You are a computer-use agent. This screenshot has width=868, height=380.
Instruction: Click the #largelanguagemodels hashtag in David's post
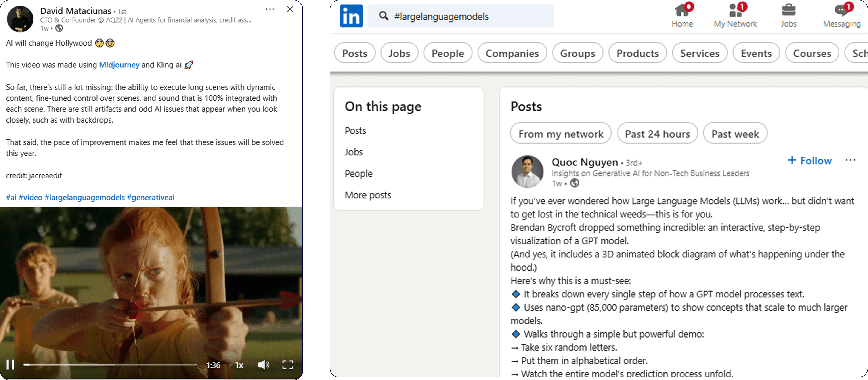[85, 197]
